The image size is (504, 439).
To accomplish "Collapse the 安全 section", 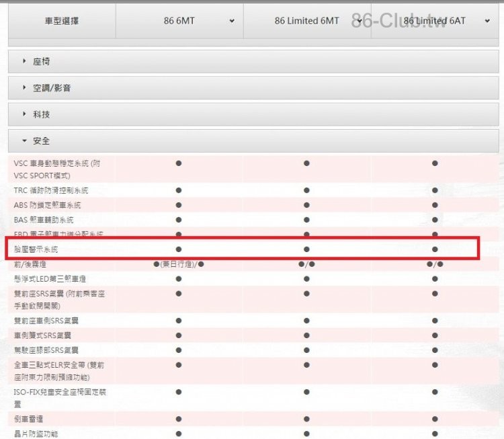I will (x=42, y=141).
